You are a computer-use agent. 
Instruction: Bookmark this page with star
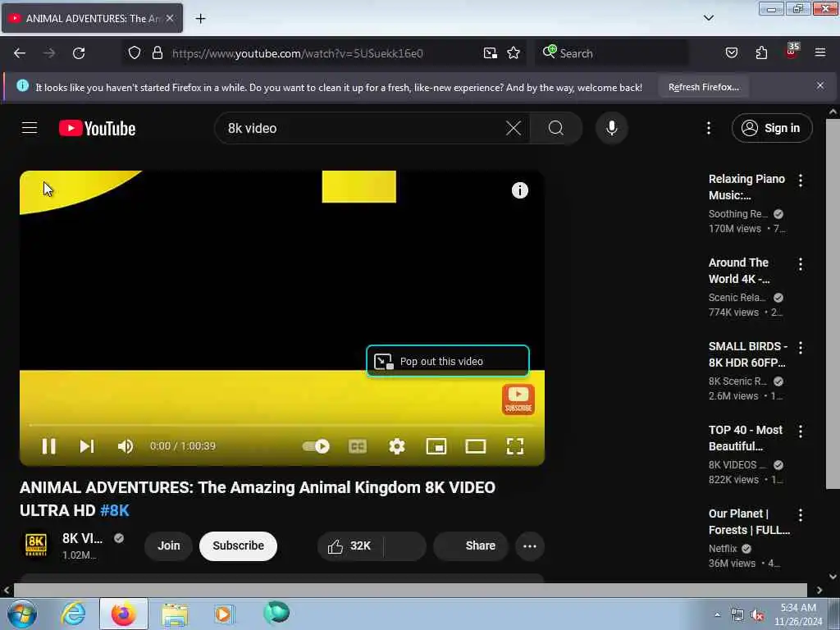514,53
